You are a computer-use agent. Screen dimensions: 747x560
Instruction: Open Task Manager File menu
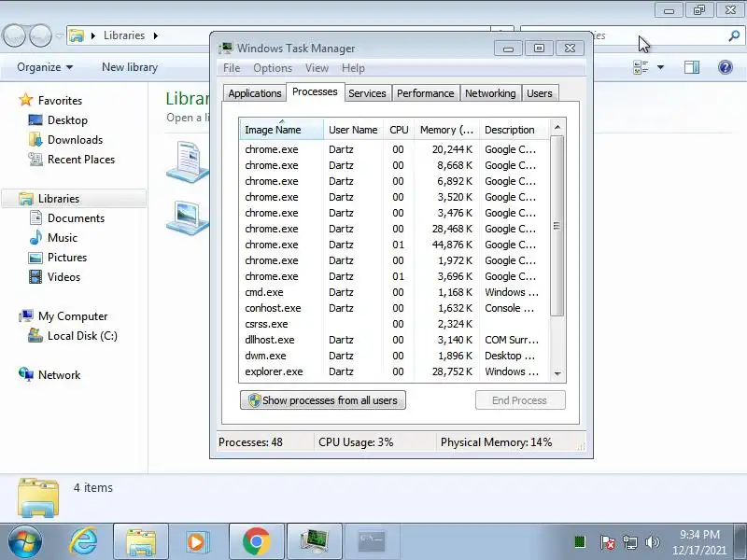[x=232, y=68]
